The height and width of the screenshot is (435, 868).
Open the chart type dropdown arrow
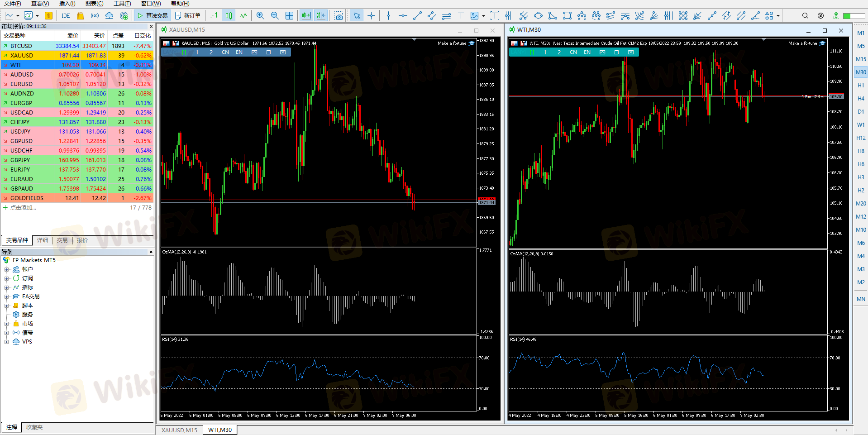tap(18, 16)
